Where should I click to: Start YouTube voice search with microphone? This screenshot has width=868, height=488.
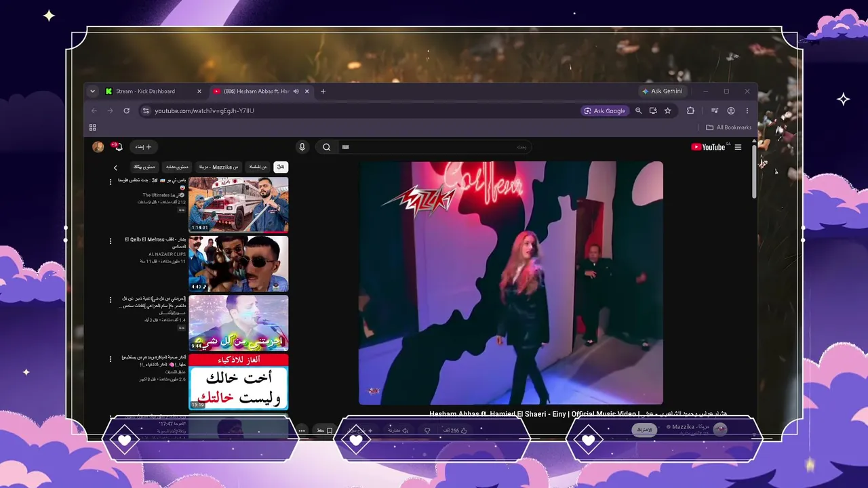coord(302,147)
